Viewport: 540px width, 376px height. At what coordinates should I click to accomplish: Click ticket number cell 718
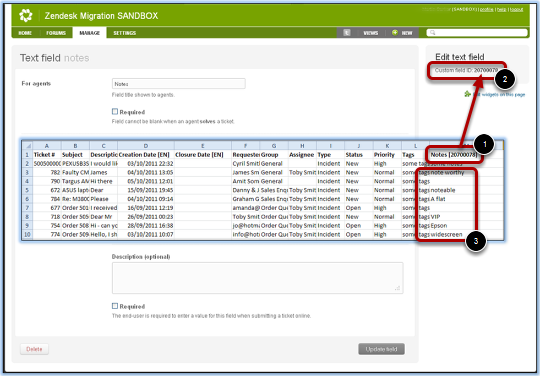click(x=47, y=217)
